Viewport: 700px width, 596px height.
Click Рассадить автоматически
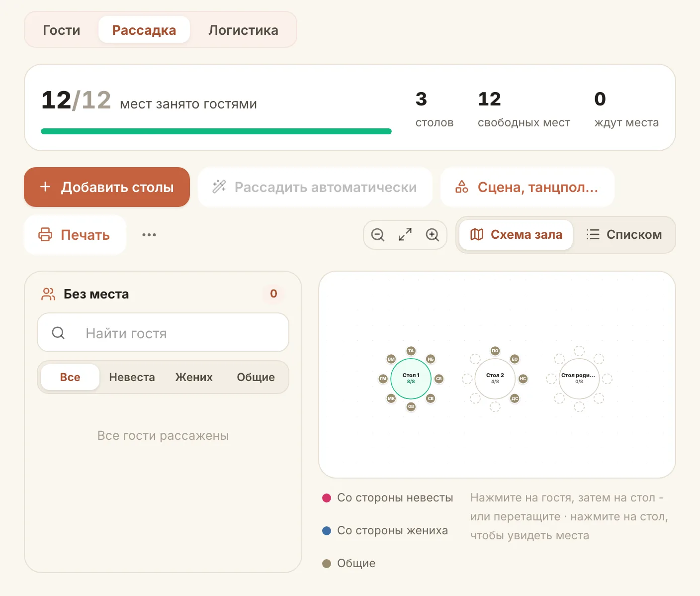coord(315,187)
